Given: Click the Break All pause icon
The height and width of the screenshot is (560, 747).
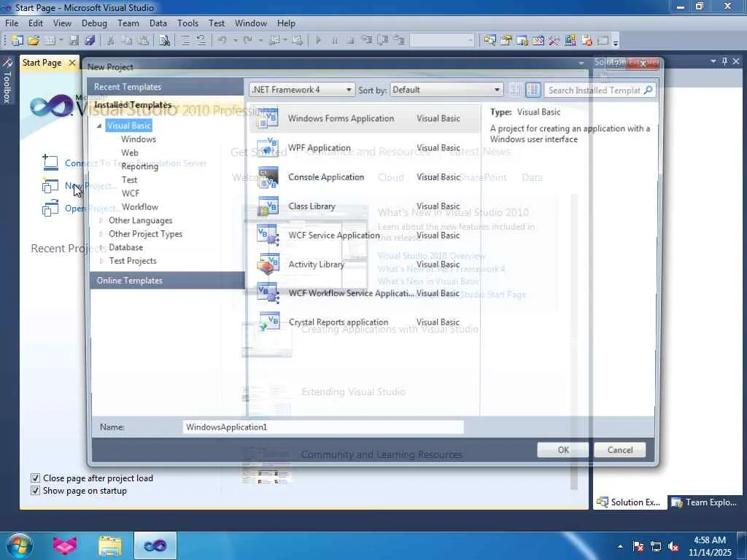Looking at the screenshot, I should [334, 41].
